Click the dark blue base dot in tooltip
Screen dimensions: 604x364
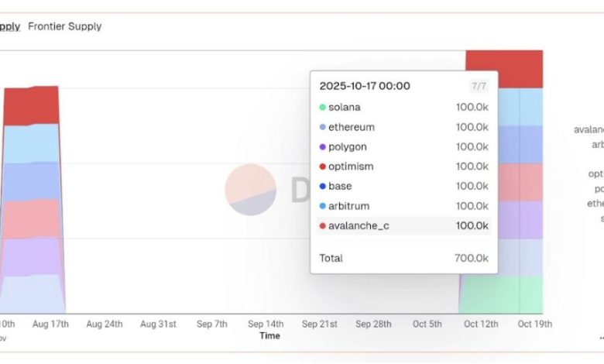[x=322, y=187]
